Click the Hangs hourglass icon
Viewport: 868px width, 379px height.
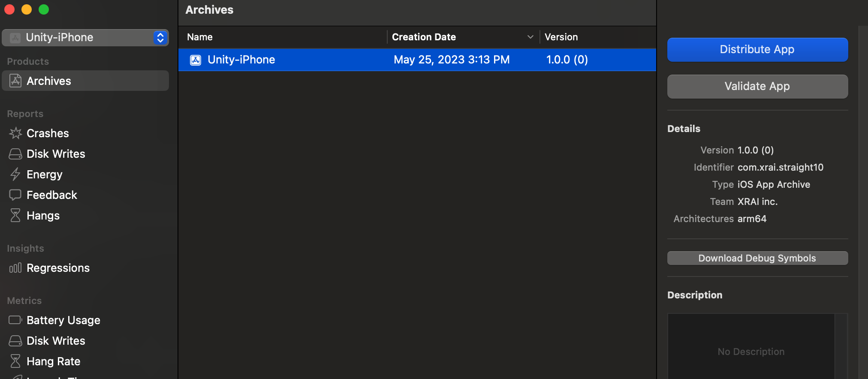click(15, 216)
